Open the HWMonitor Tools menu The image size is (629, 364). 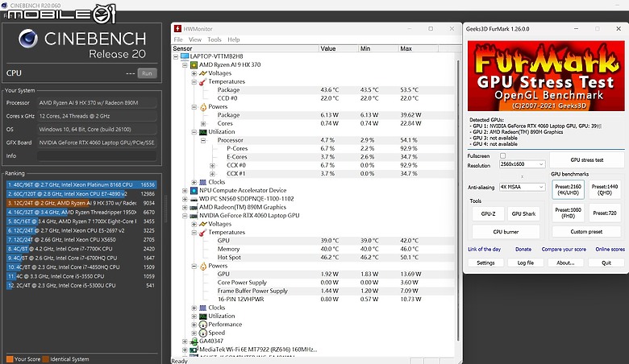pos(215,39)
